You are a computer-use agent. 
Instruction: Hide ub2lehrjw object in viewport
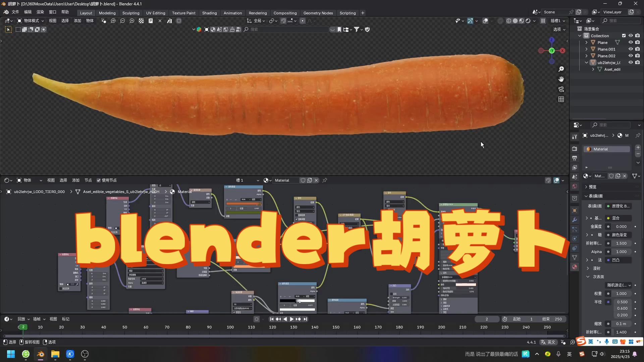point(631,63)
